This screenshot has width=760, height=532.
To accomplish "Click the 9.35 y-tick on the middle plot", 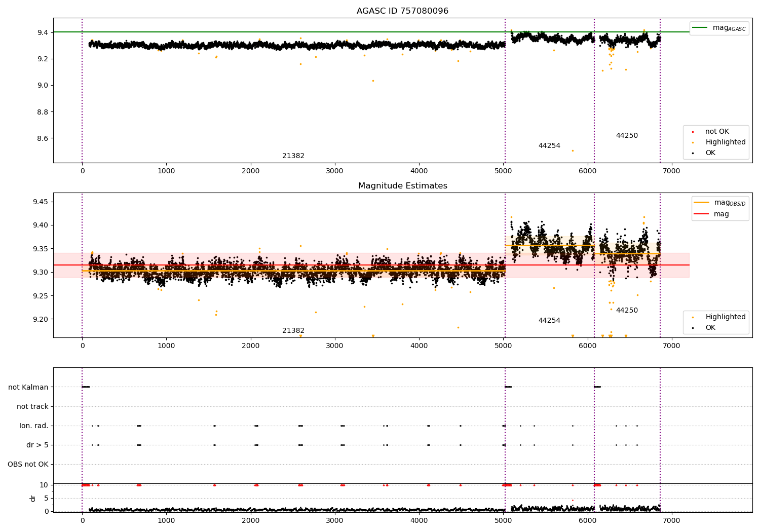I will 41,249.
